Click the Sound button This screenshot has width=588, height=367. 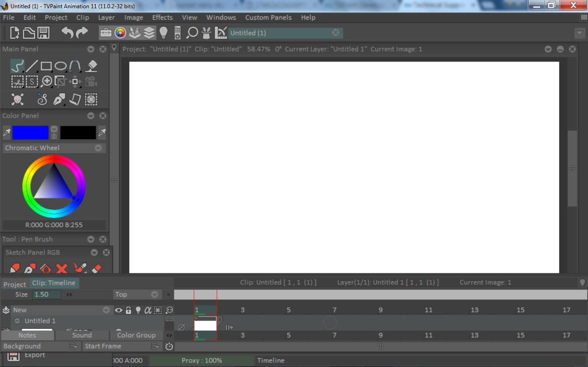(82, 335)
